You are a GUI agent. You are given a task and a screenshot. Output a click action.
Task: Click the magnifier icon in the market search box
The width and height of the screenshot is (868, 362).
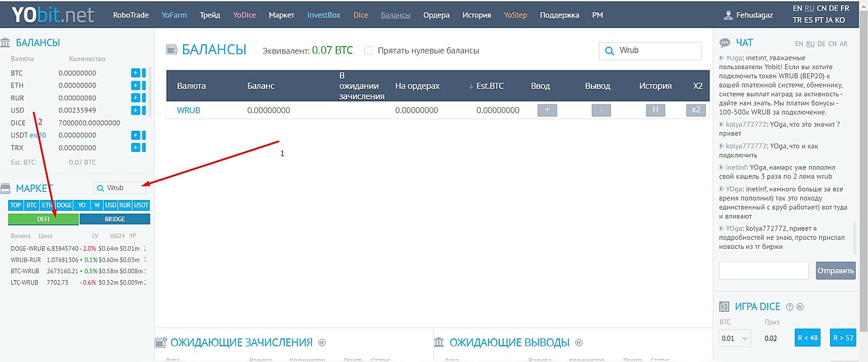click(100, 188)
